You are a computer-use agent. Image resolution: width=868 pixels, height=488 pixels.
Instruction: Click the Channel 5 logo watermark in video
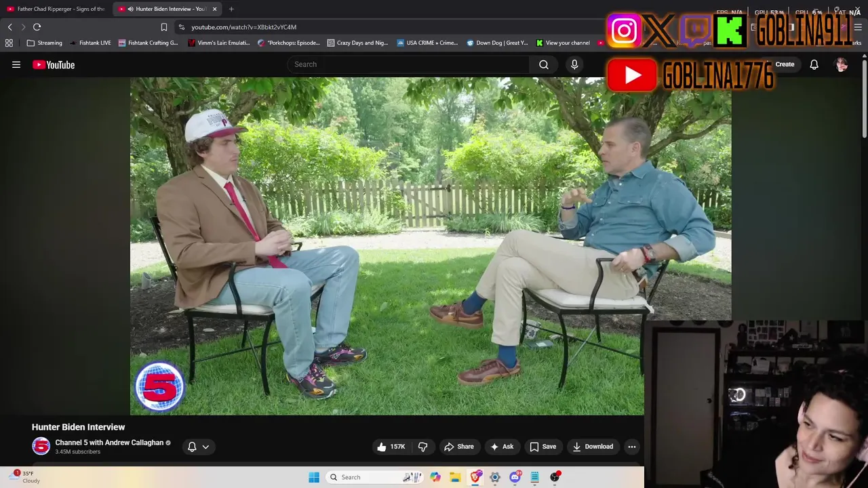[x=160, y=386]
